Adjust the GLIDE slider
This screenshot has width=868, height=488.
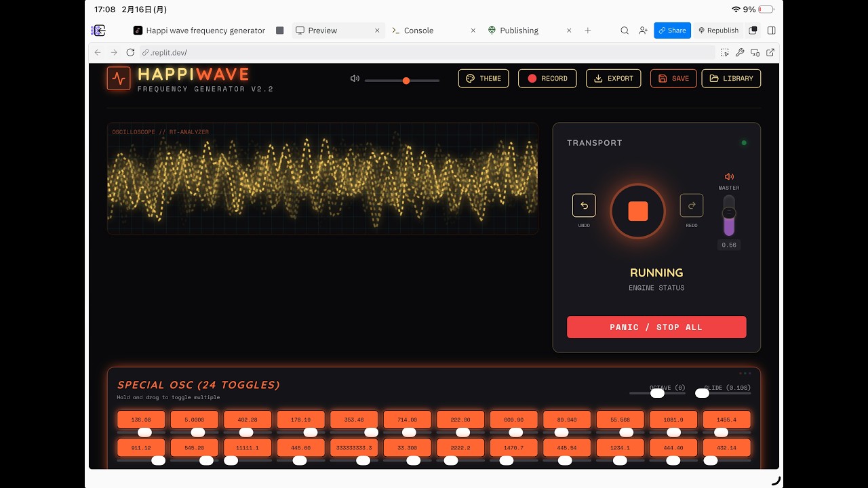[x=723, y=393]
